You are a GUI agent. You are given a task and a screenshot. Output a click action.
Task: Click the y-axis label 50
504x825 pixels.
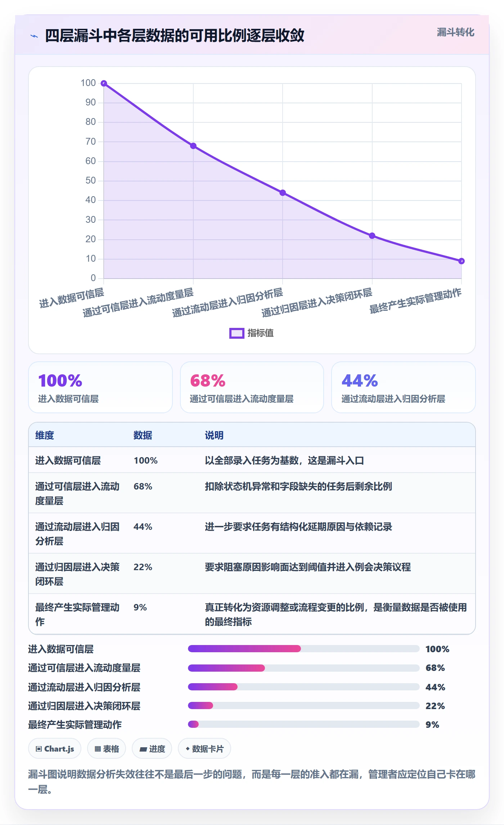click(x=91, y=180)
